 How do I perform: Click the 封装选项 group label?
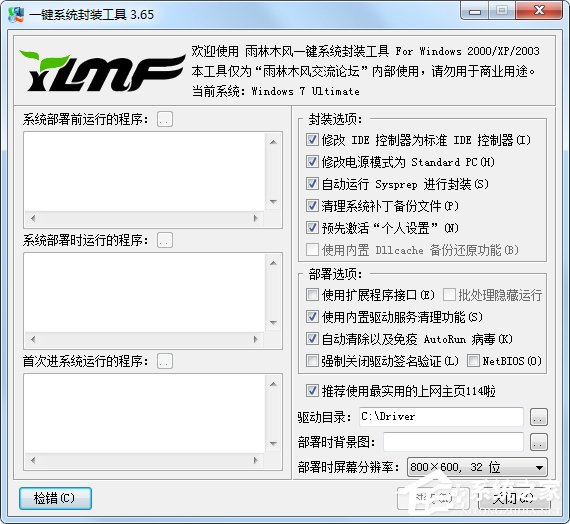(x=335, y=119)
